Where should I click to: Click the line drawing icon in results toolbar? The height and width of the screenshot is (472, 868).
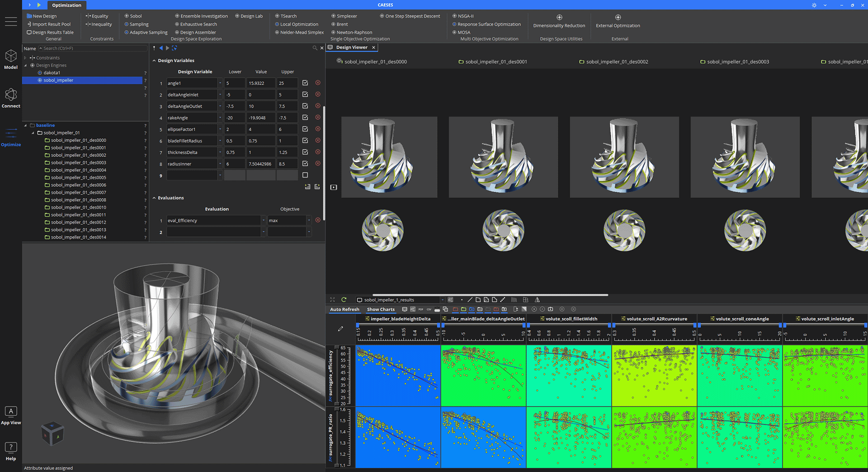pos(470,300)
